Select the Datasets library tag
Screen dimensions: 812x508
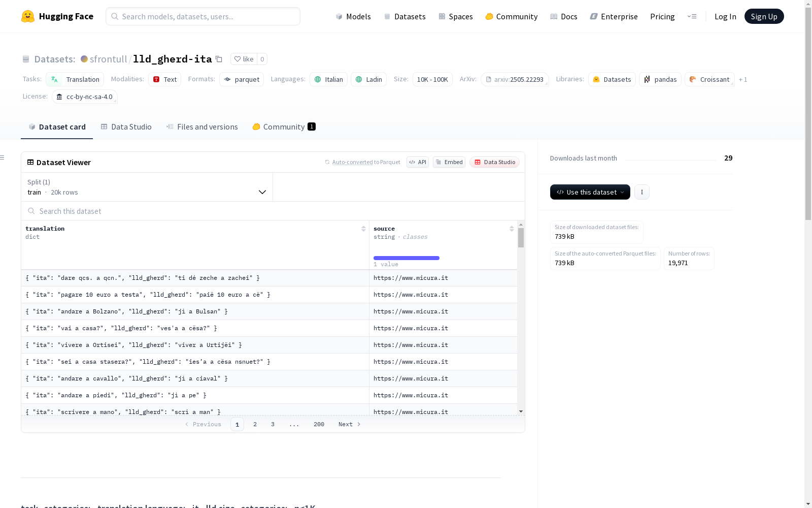point(612,79)
